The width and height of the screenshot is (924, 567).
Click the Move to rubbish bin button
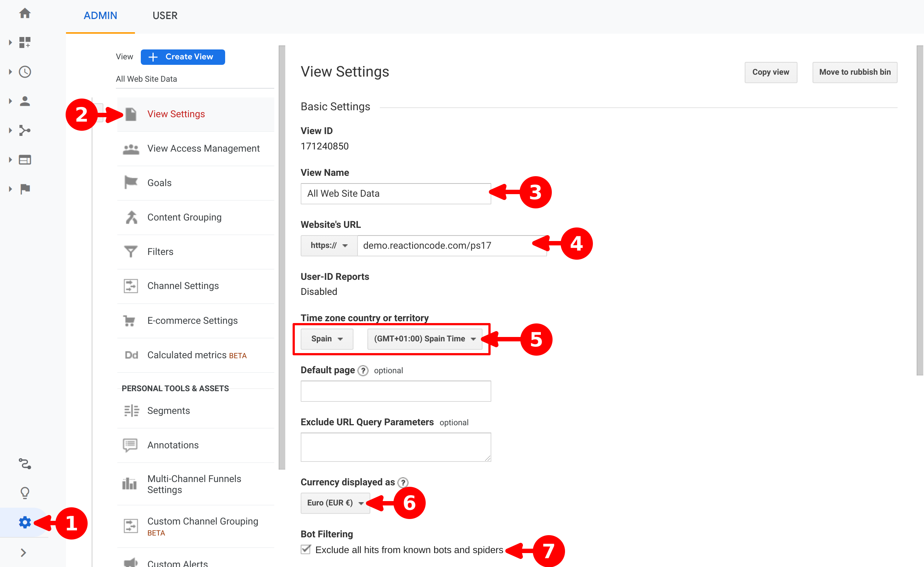(x=855, y=72)
